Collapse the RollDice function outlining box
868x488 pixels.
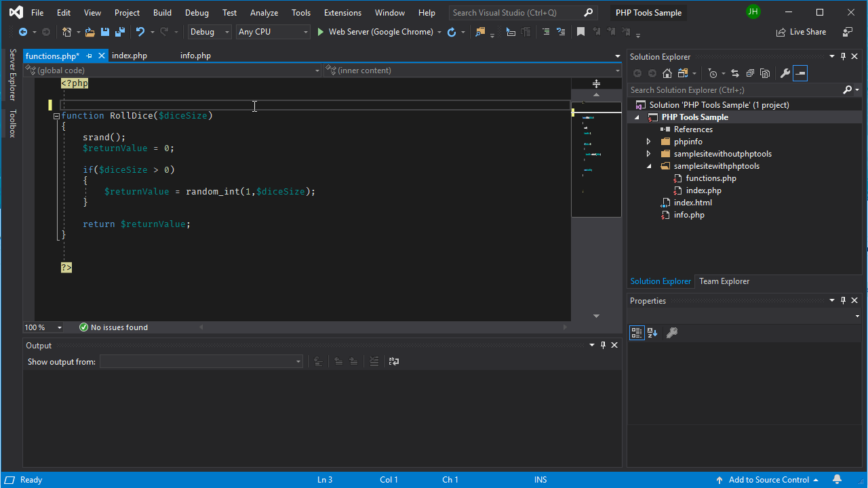tap(57, 116)
